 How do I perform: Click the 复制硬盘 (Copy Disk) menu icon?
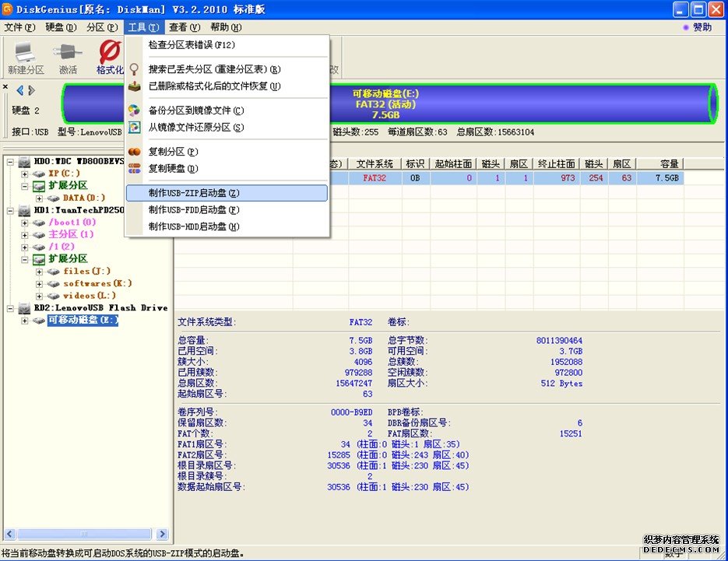pyautogui.click(x=135, y=168)
